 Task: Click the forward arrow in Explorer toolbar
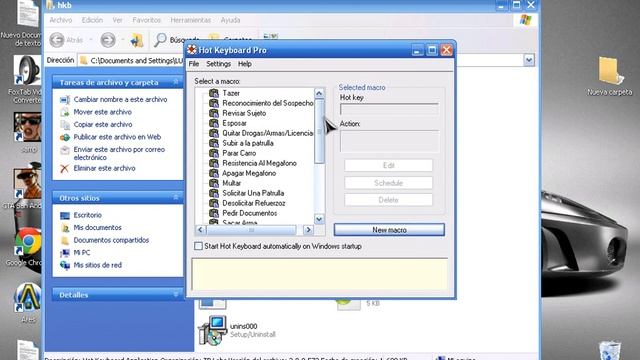click(x=108, y=40)
